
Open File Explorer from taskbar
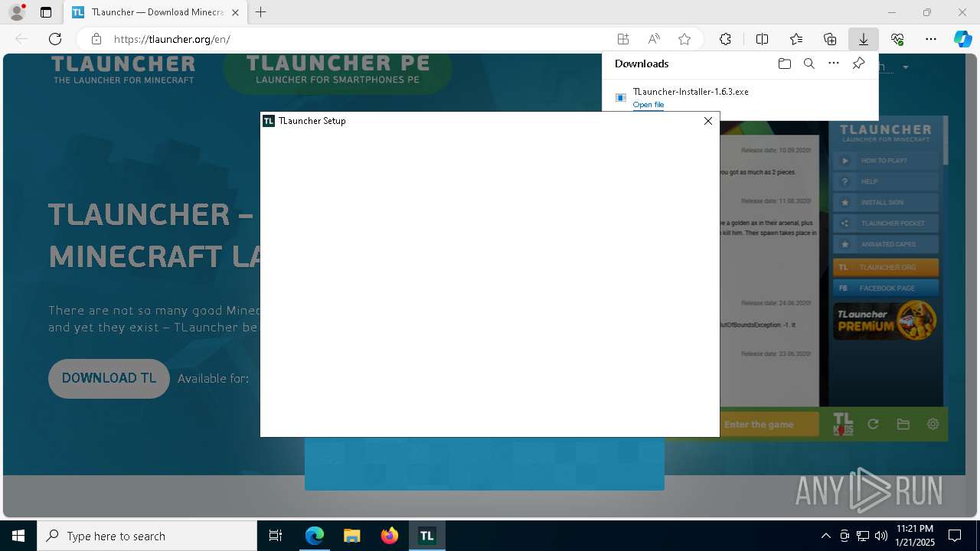point(351,536)
